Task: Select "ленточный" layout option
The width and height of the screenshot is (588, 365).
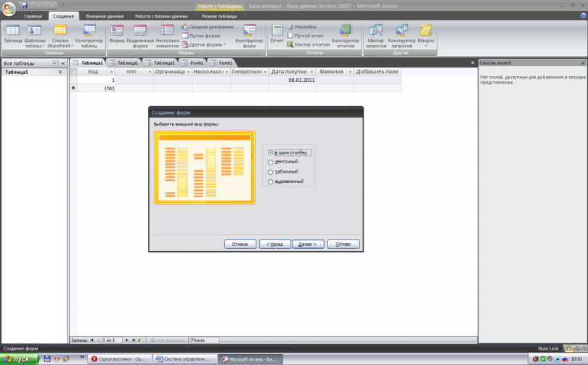Action: (x=270, y=163)
